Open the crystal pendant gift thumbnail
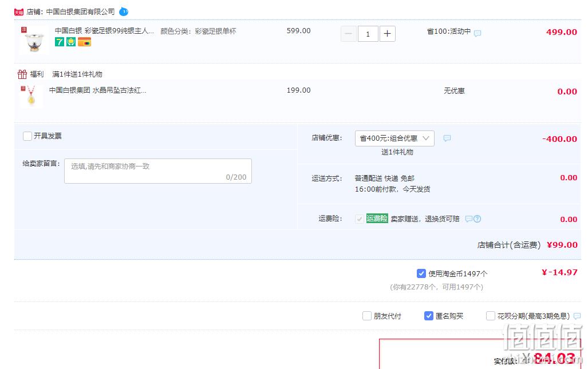The height and width of the screenshot is (369, 588). click(x=31, y=96)
